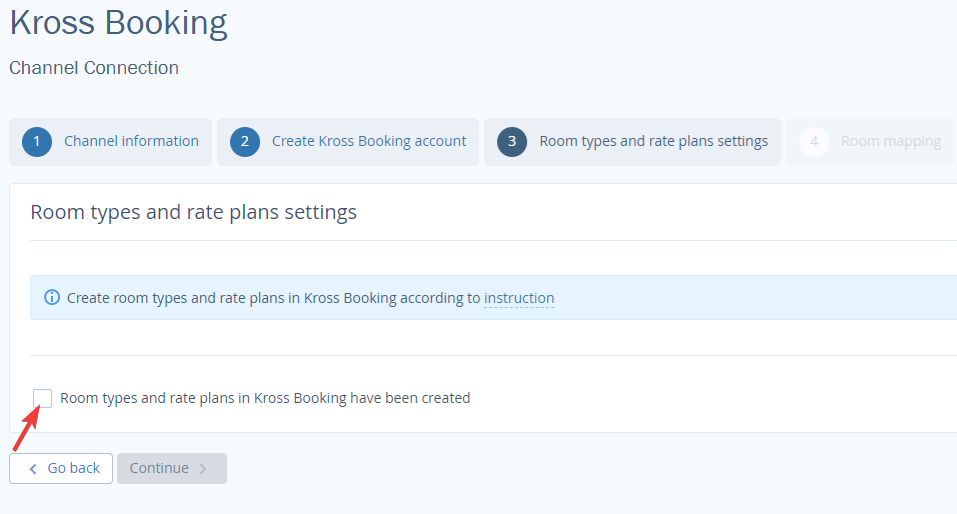Screen dimensions: 957x514
Task: Click the right chevron in Continue
Action: (x=203, y=469)
